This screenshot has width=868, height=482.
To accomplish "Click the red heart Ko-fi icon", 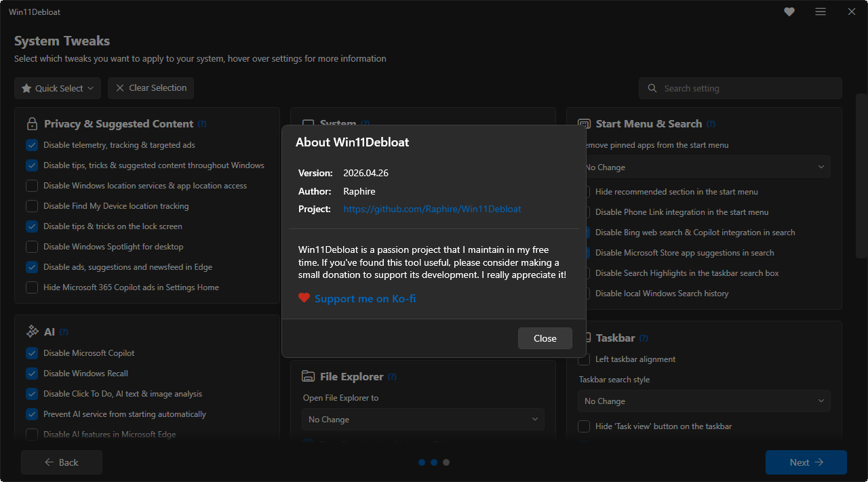I will (304, 298).
